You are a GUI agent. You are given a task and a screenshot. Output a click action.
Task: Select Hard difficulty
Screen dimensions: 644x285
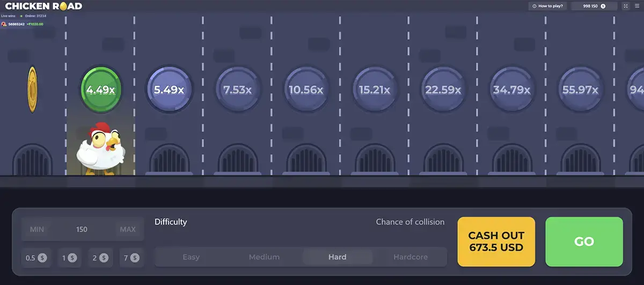click(337, 257)
